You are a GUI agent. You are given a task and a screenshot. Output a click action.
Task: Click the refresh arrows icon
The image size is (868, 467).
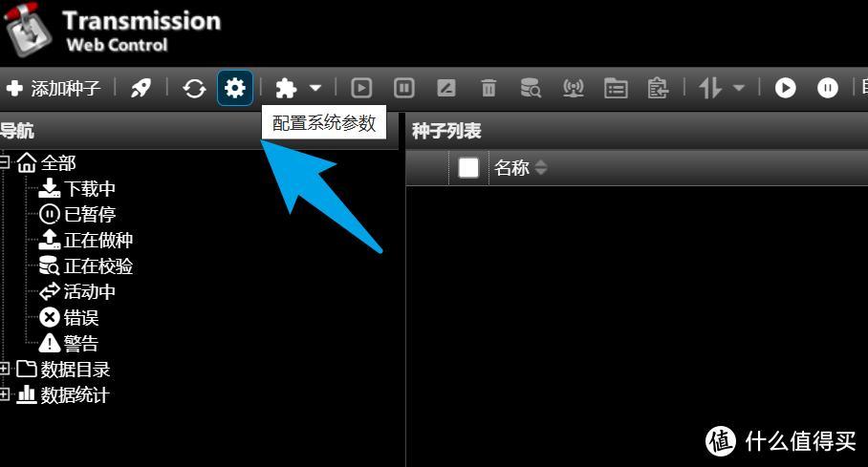pos(194,88)
